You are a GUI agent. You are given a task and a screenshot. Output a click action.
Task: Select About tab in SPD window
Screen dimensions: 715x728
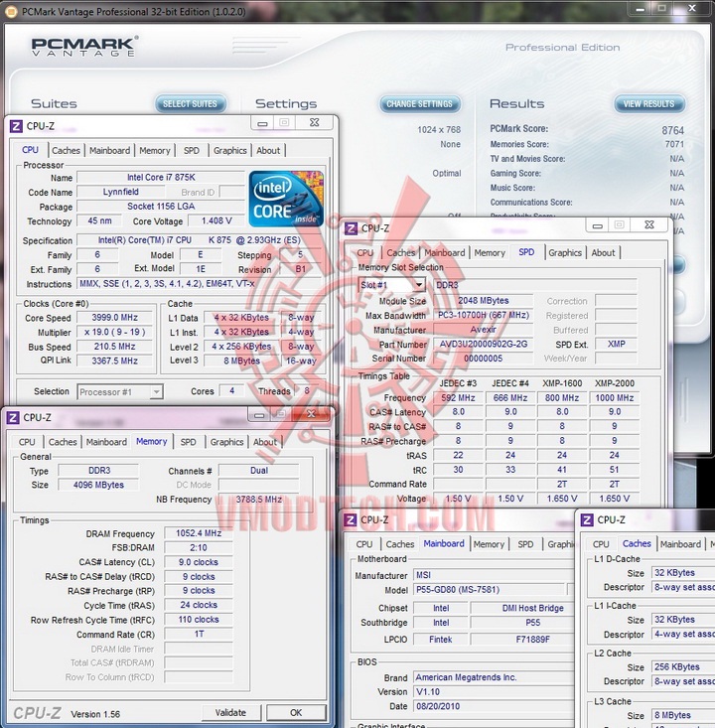[603, 253]
